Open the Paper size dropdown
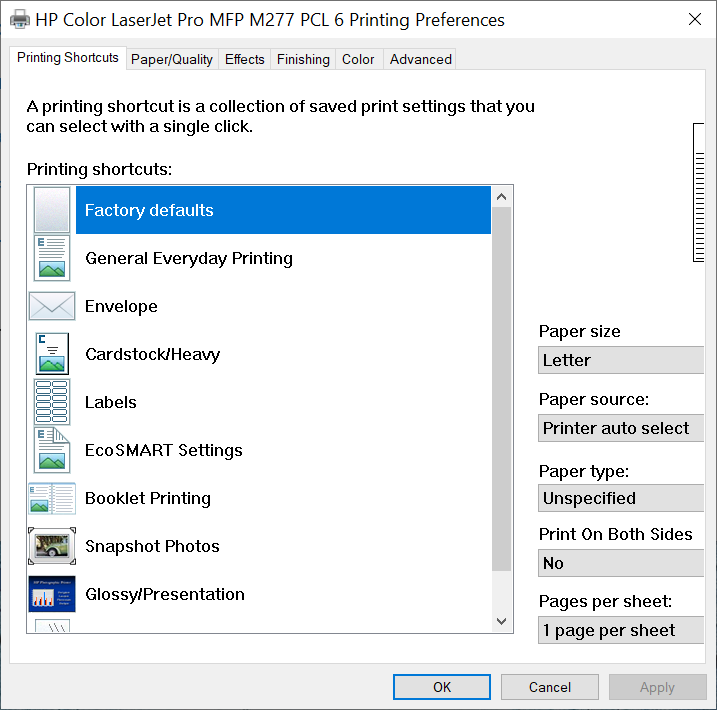 (621, 360)
